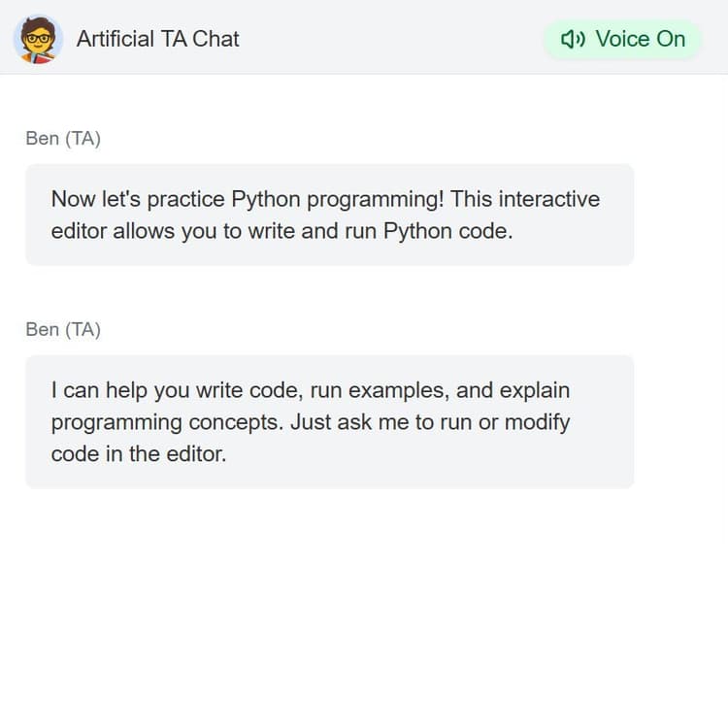
Task: Click blank header space between title and voice button
Action: click(x=388, y=39)
